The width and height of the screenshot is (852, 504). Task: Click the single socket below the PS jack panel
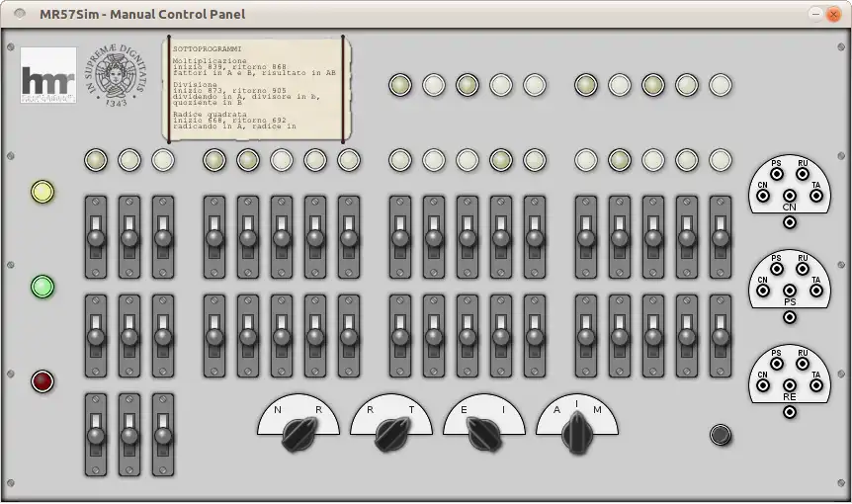click(x=790, y=317)
